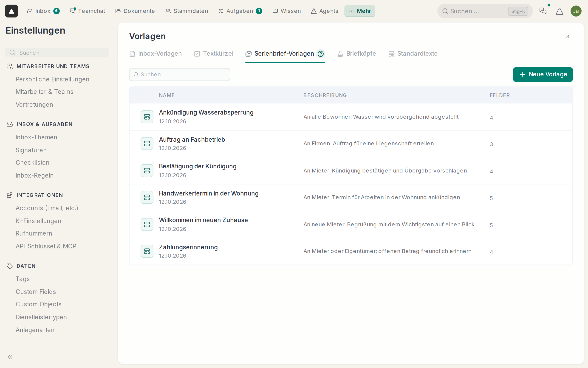Screen dimensions: 588x368
Task: Open API-Schlüssel & MCP settings
Action: pyautogui.click(x=46, y=246)
